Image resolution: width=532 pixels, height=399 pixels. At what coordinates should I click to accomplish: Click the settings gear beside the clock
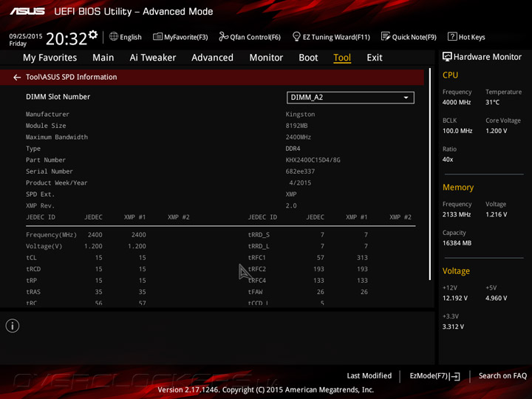point(93,35)
